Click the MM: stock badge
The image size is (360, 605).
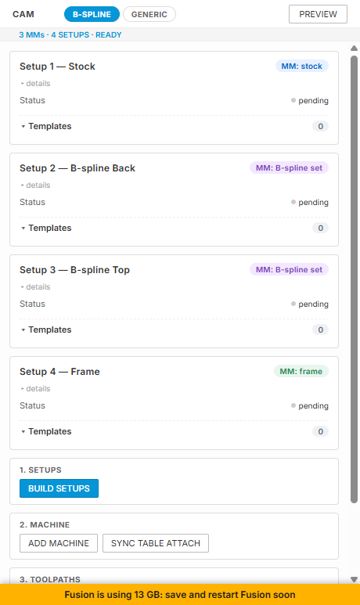301,66
